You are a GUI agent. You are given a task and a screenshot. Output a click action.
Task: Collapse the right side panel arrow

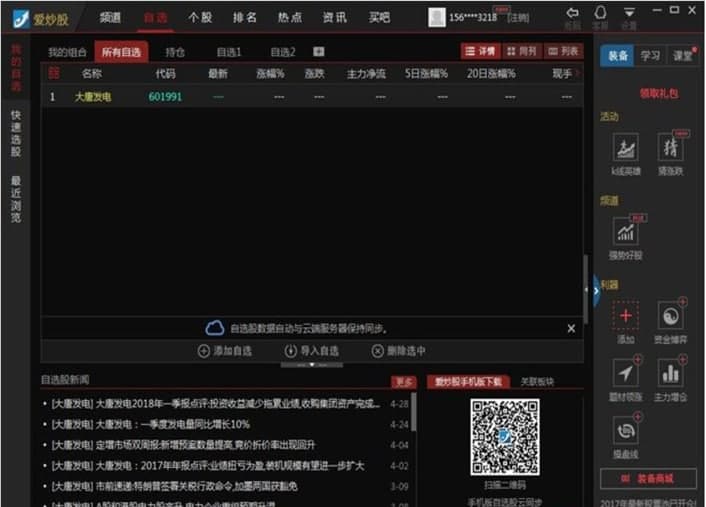pyautogui.click(x=596, y=291)
